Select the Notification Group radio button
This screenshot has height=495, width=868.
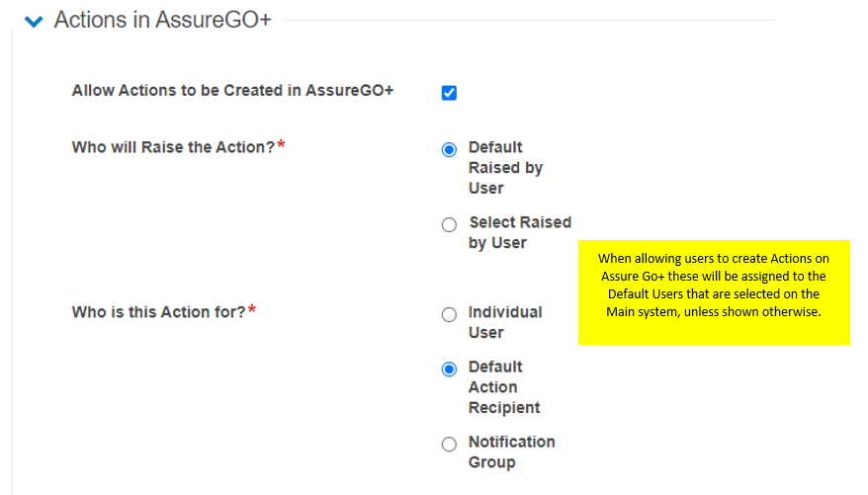point(449,444)
